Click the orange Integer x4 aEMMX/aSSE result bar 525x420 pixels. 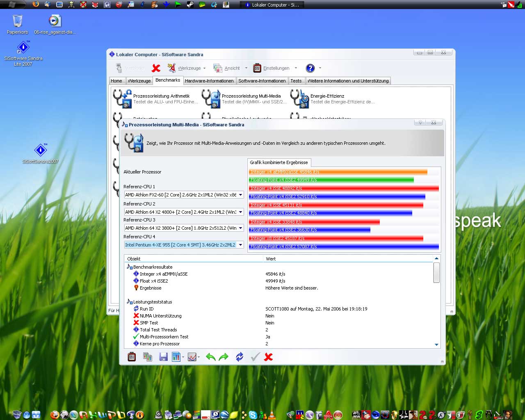click(338, 172)
